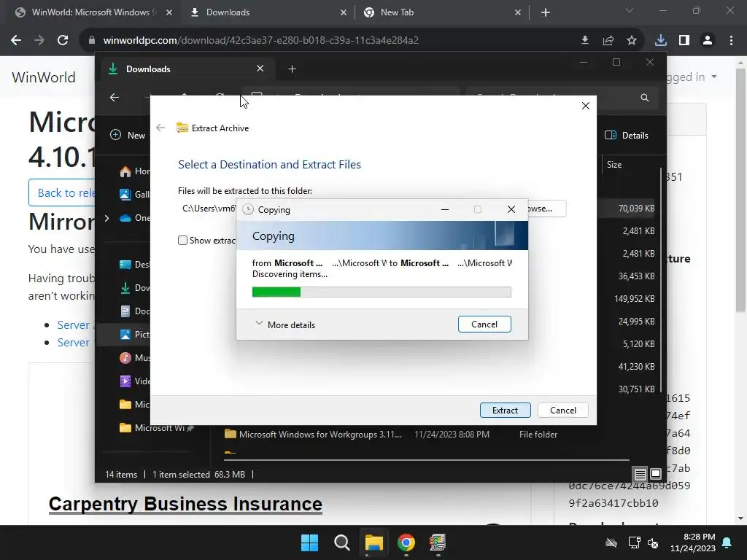The width and height of the screenshot is (747, 560).
Task: Open Desktop in File Explorer sidebar
Action: (134, 264)
